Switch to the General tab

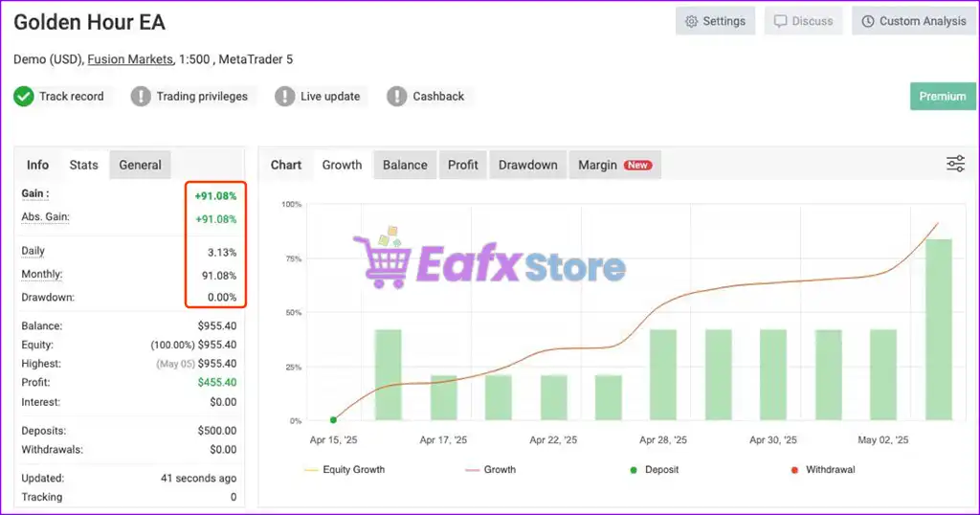pyautogui.click(x=140, y=165)
